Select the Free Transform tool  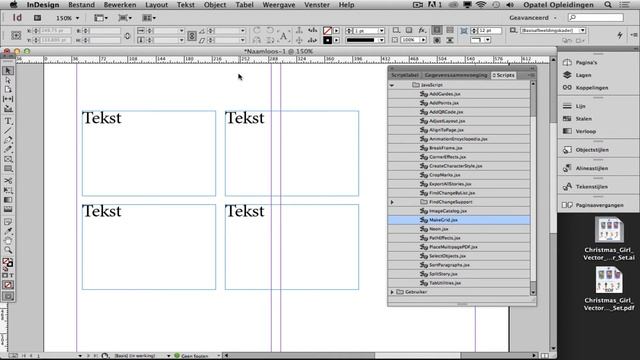(x=8, y=190)
